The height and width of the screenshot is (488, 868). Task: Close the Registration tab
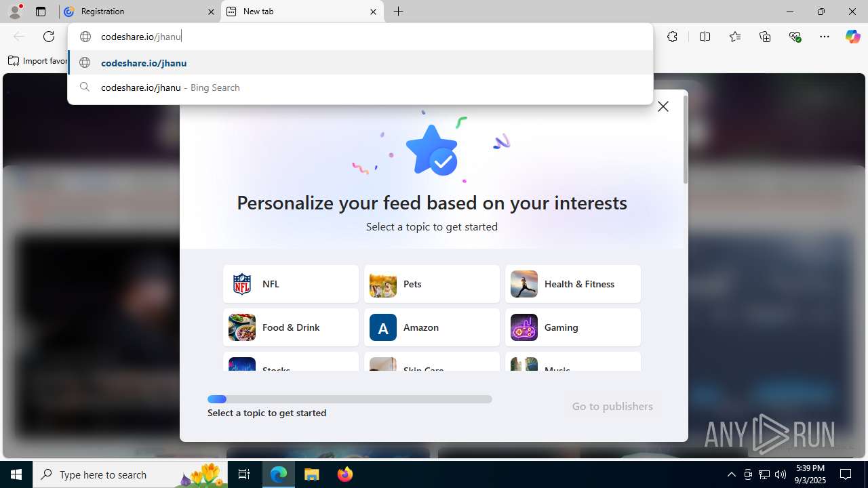(x=211, y=12)
